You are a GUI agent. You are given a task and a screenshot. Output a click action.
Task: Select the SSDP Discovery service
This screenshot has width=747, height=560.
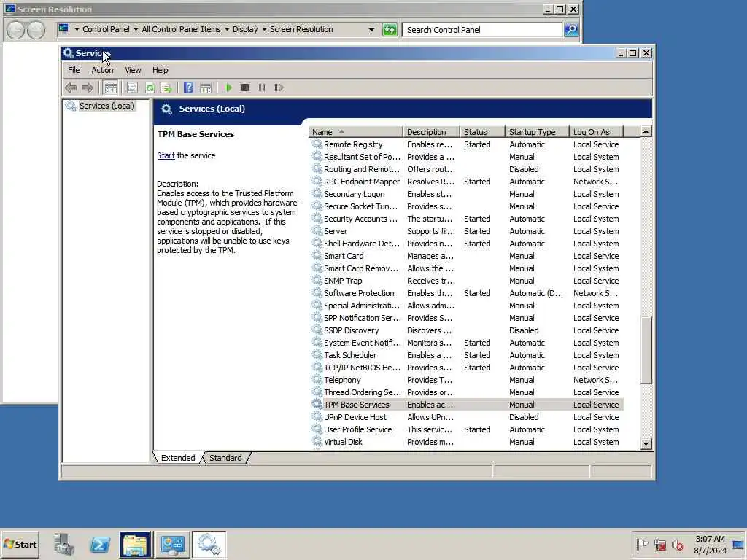(466, 330)
